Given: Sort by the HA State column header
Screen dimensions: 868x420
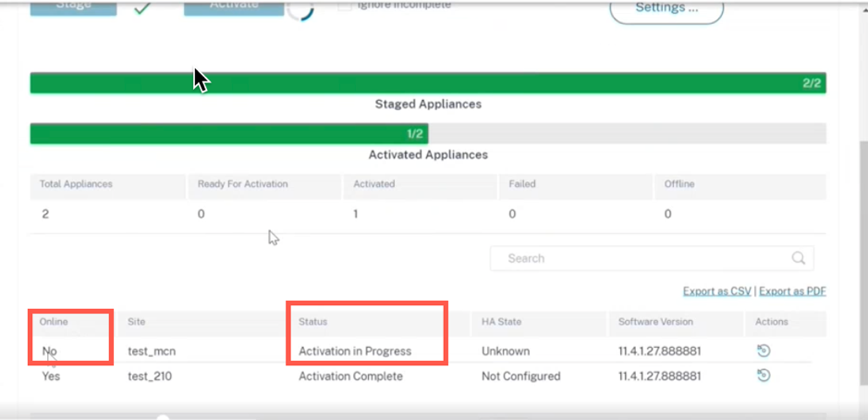Looking at the screenshot, I should point(501,321).
